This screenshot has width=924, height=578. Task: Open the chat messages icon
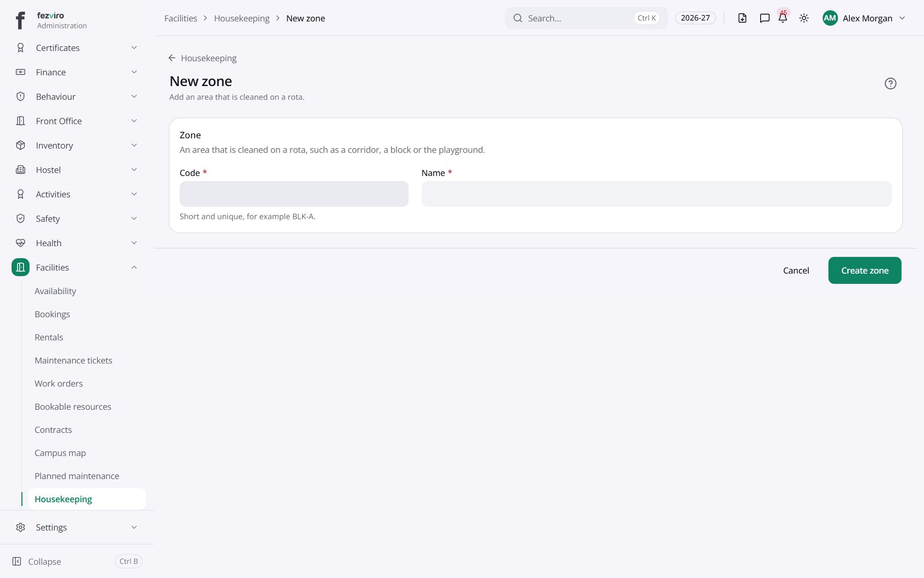pyautogui.click(x=764, y=18)
